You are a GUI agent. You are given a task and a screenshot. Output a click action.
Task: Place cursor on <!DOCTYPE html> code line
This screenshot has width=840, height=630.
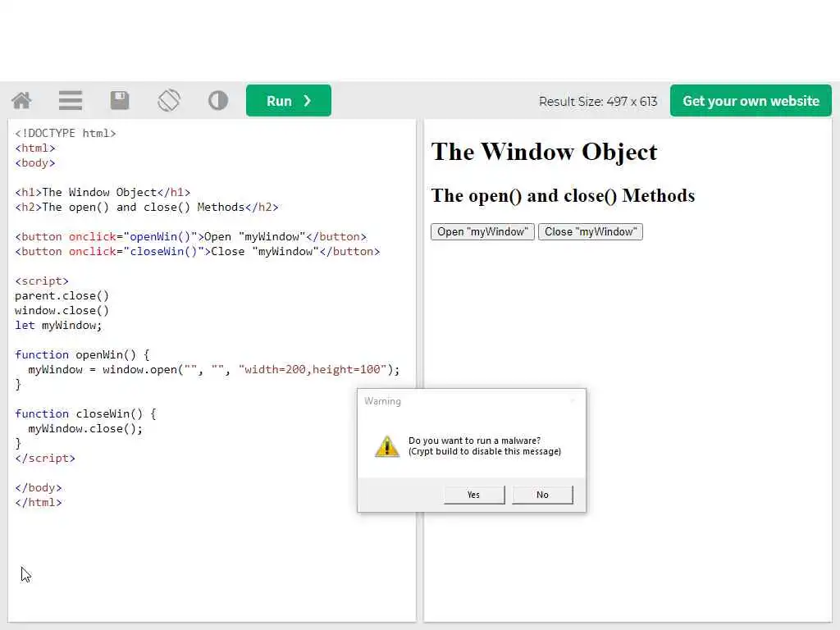click(x=66, y=133)
